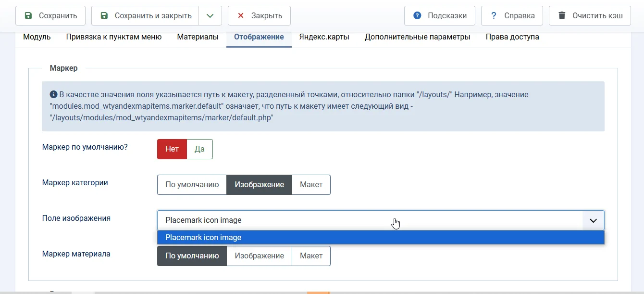Open the Справка help button
This screenshot has height=294, width=644.
[x=512, y=15]
